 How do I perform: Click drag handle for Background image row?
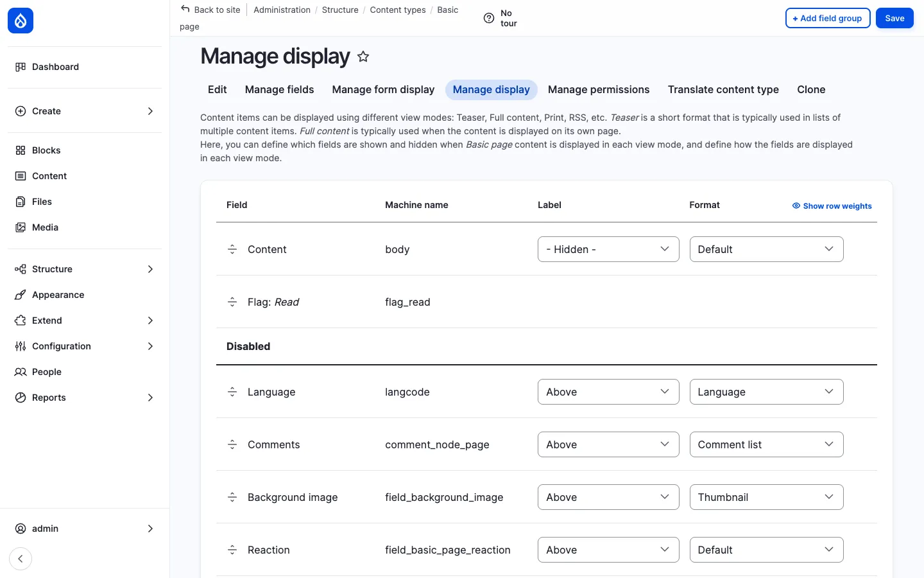(x=232, y=497)
